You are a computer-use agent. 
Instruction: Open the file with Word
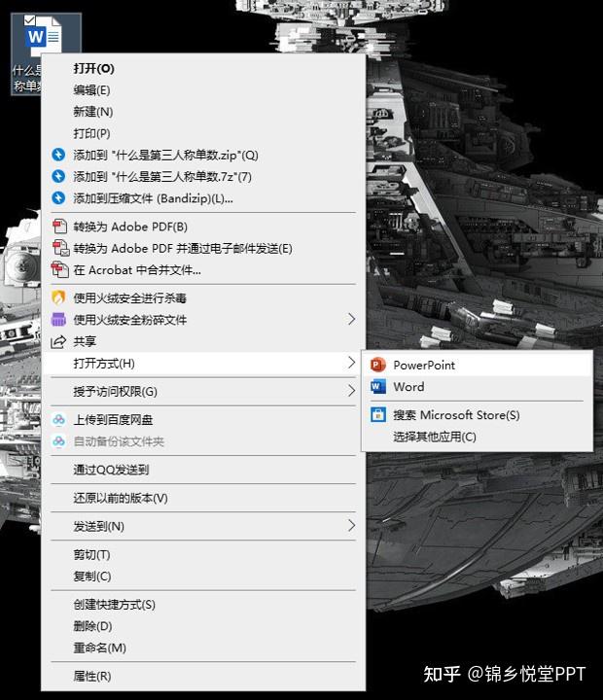tap(477, 387)
